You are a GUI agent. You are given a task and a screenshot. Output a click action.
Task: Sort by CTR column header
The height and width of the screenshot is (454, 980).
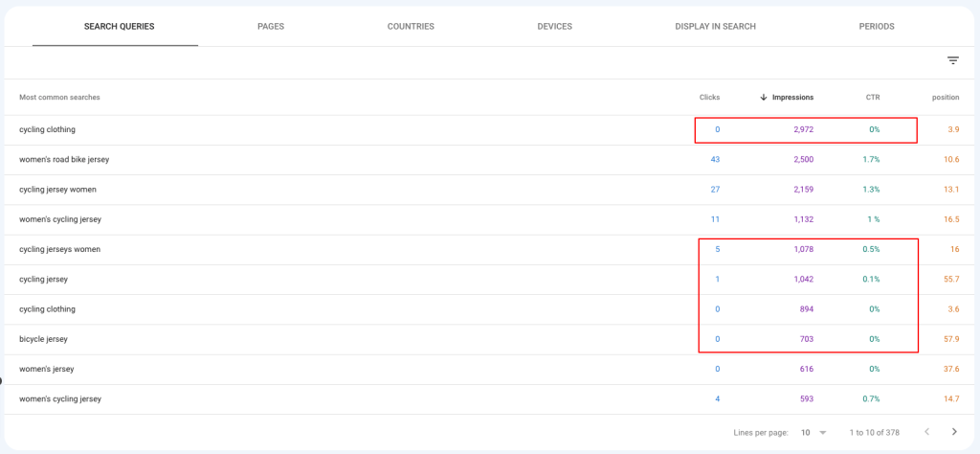click(x=872, y=97)
